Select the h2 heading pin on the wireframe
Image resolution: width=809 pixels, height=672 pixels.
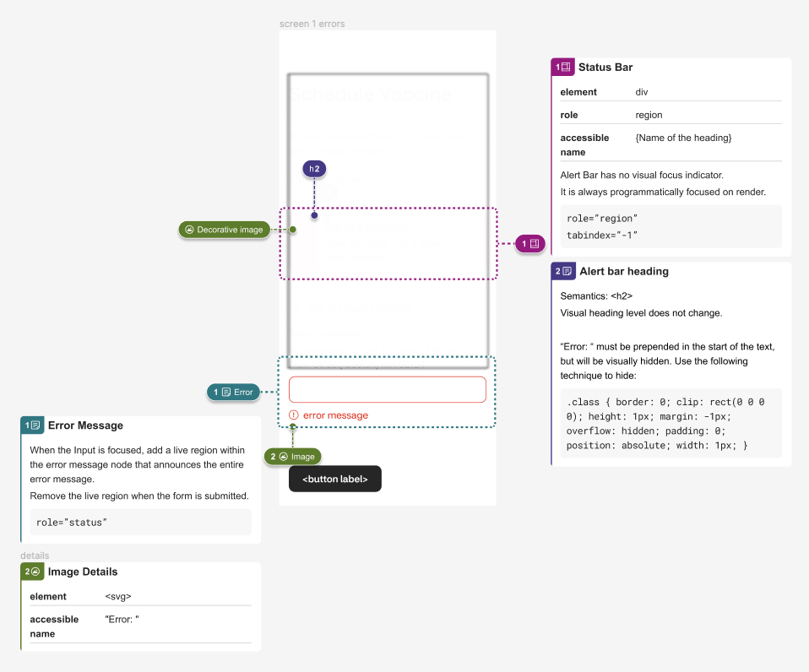tap(313, 169)
